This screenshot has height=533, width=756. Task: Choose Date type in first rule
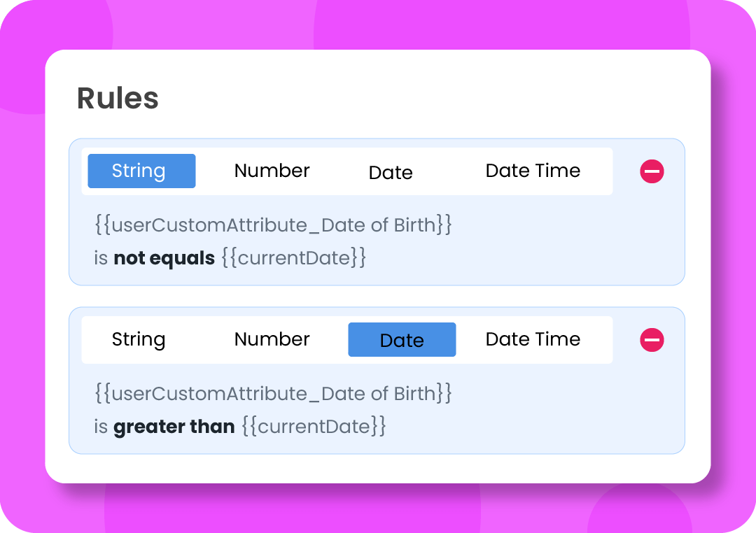[x=391, y=173]
